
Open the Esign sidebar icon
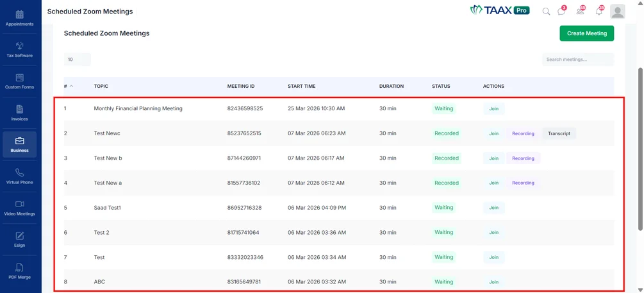[x=19, y=236]
